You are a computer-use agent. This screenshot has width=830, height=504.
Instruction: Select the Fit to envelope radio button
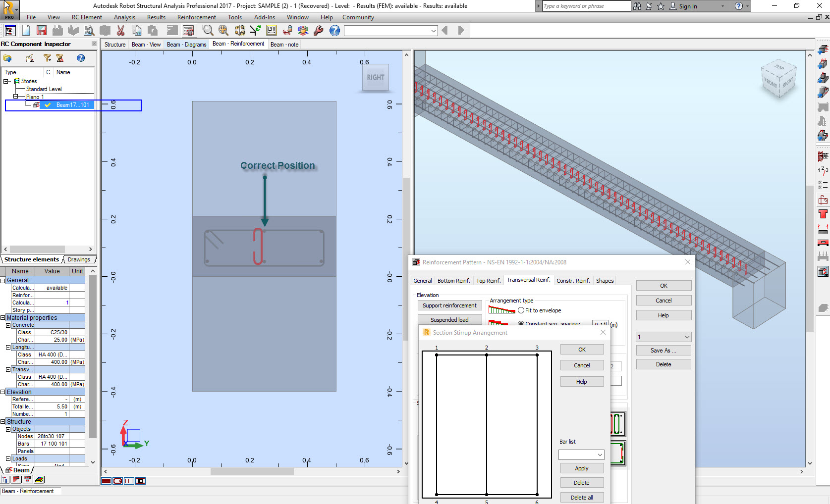(x=521, y=310)
